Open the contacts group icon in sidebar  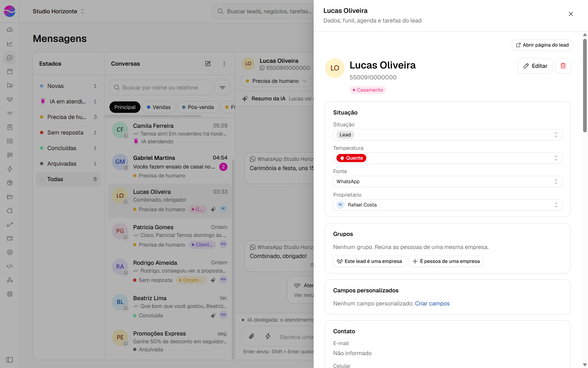click(x=10, y=99)
